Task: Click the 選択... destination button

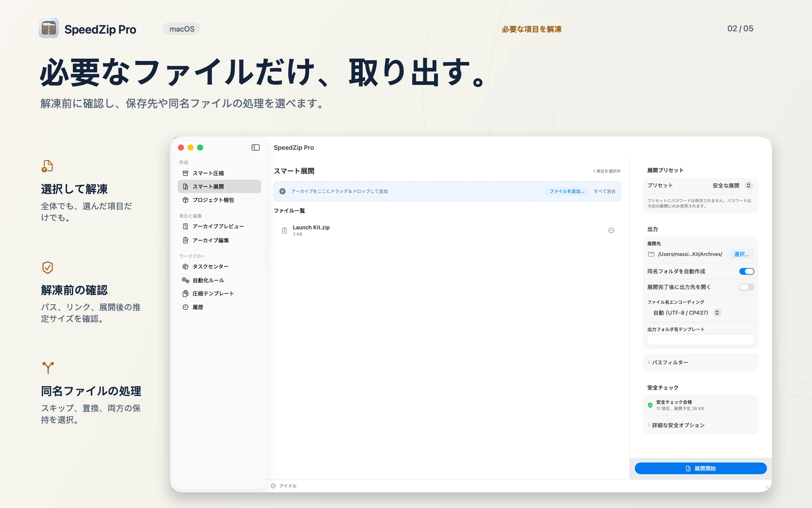Action: pos(741,254)
